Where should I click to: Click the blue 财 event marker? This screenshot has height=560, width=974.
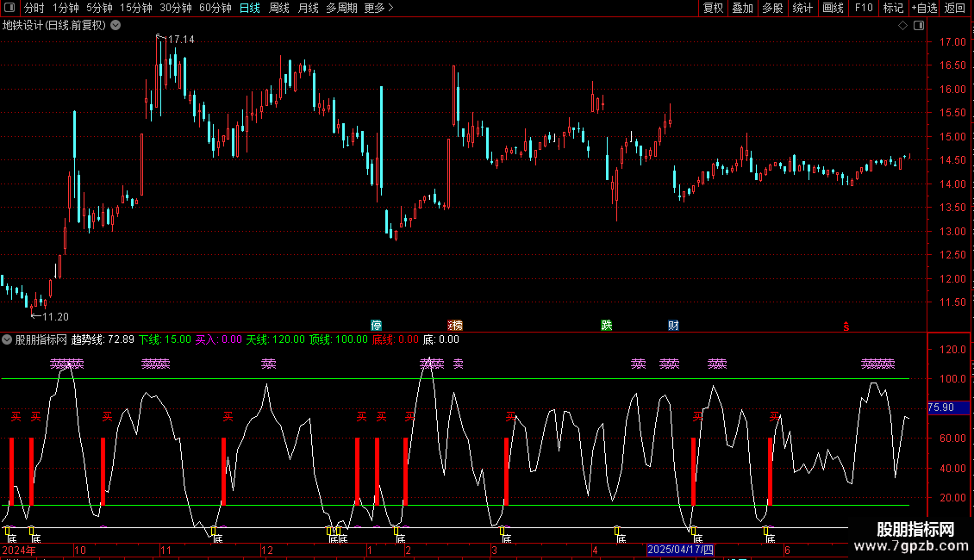coord(673,326)
